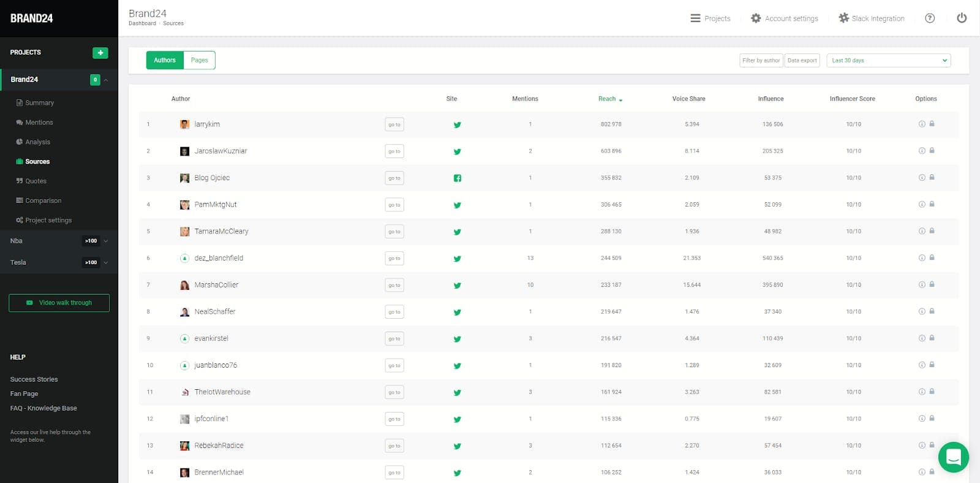980x483 pixels.
Task: Click Twitter icon in MarshaCollier row
Action: coord(457,285)
